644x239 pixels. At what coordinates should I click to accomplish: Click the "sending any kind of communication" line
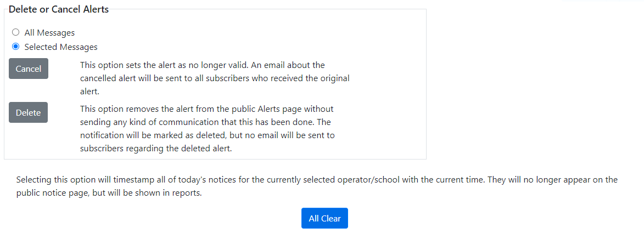(x=205, y=122)
